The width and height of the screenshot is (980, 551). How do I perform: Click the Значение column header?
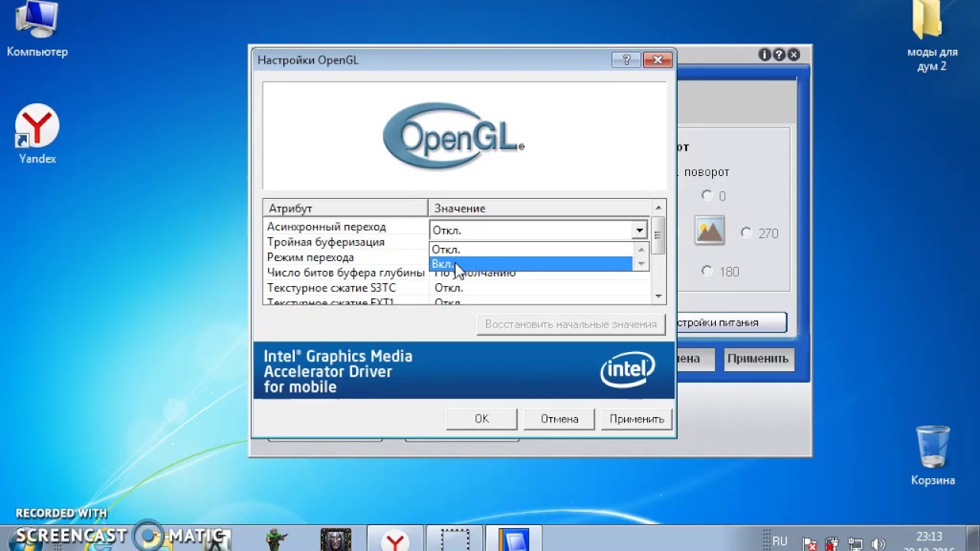(539, 208)
